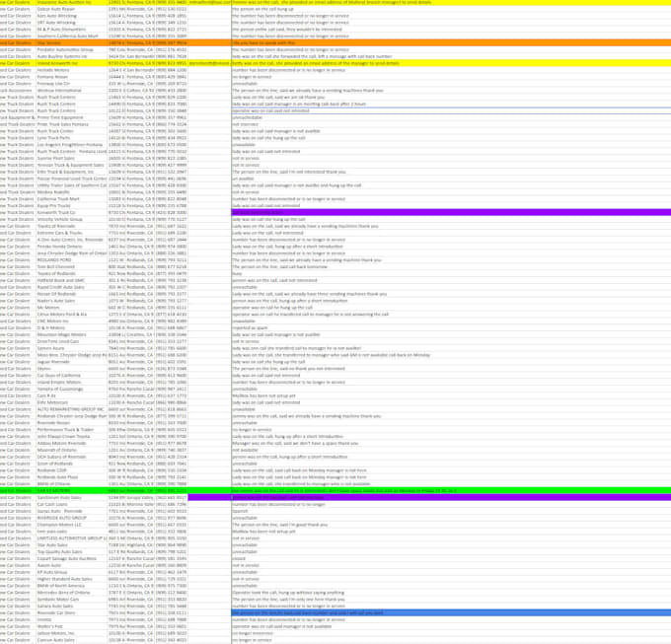The width and height of the screenshot is (671, 644).
Task: Click the Sahara Auto Sales cell
Action: pyautogui.click(x=71, y=607)
